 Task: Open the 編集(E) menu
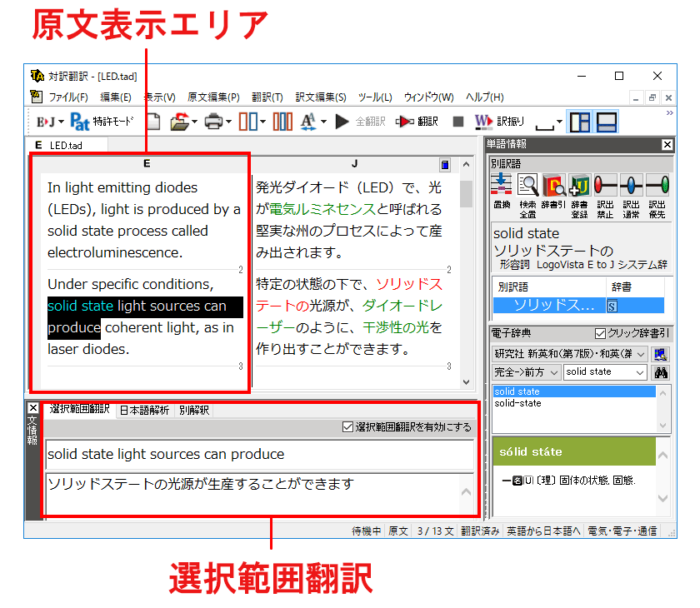[116, 97]
